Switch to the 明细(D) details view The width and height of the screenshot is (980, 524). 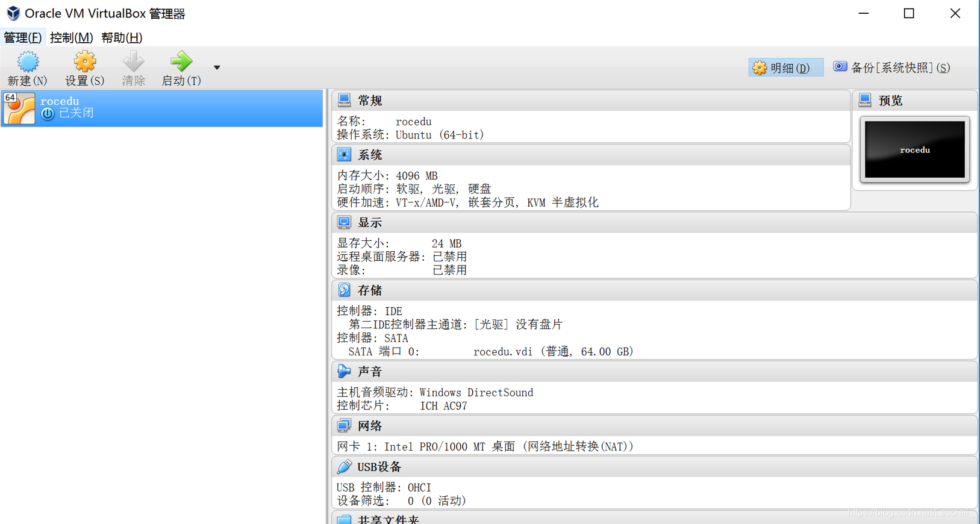pyautogui.click(x=785, y=67)
